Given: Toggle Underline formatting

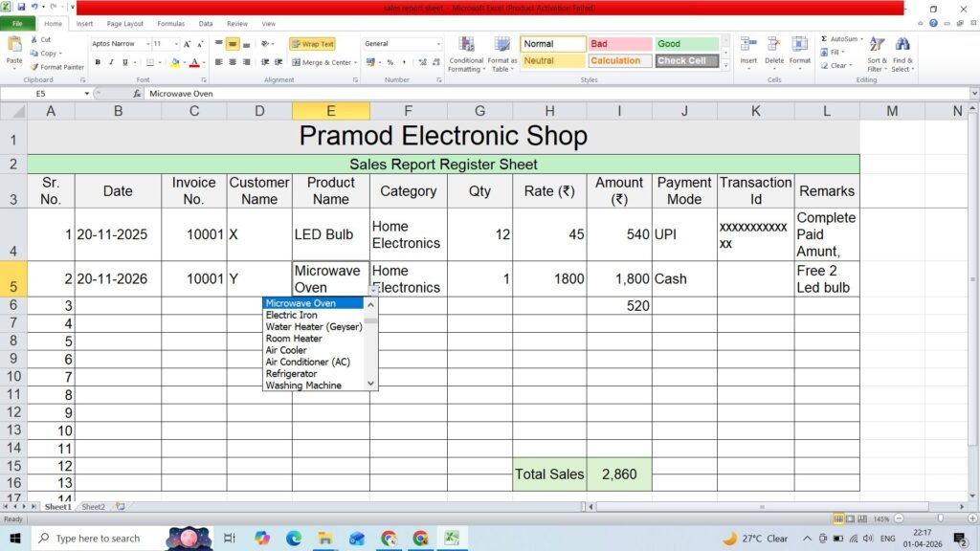Looking at the screenshot, I should [125, 62].
